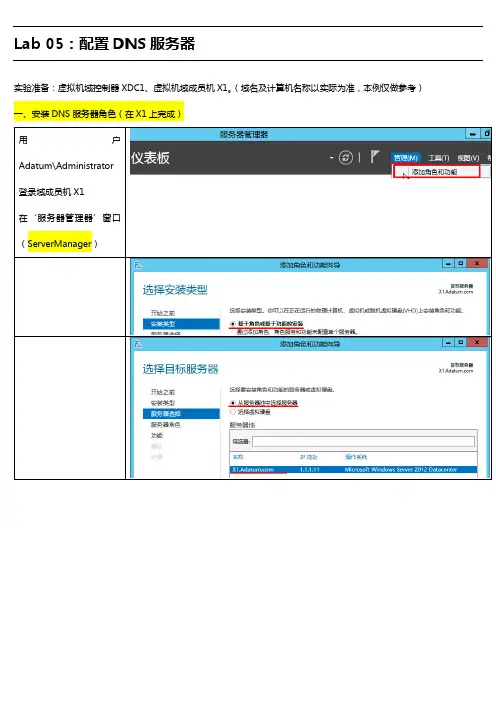Go to the 服务器角色 step

click(166, 424)
